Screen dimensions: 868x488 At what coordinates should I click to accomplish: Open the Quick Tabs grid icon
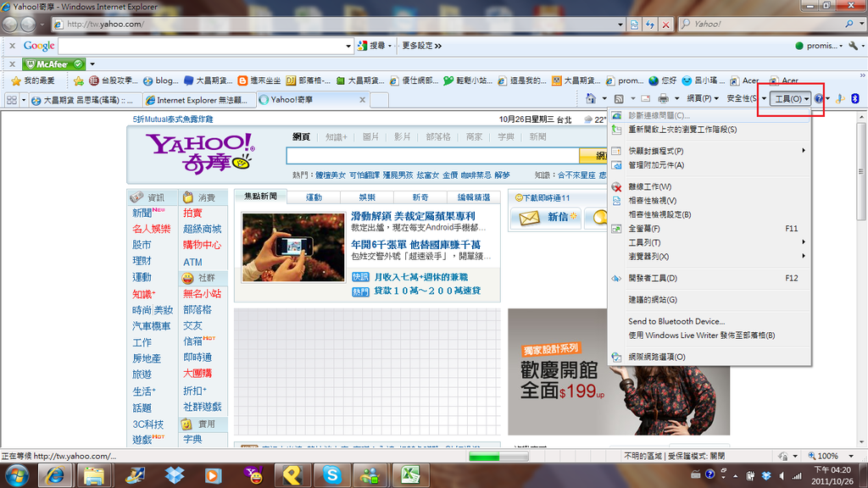click(11, 100)
